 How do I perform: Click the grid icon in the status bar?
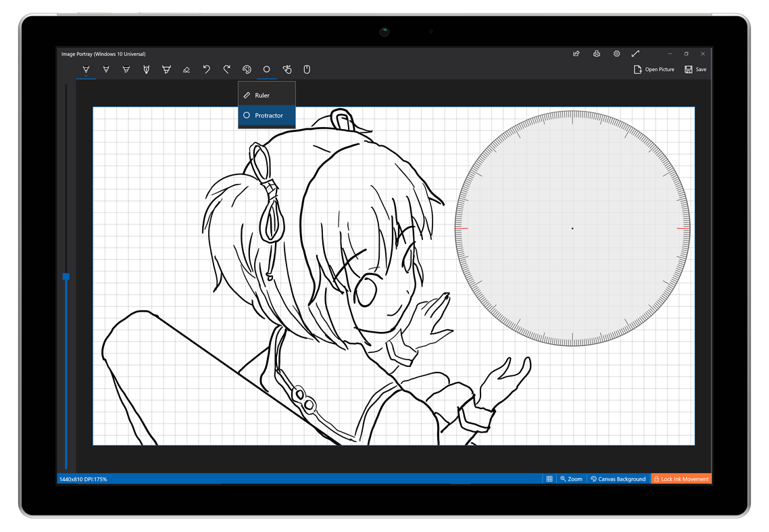point(549,479)
